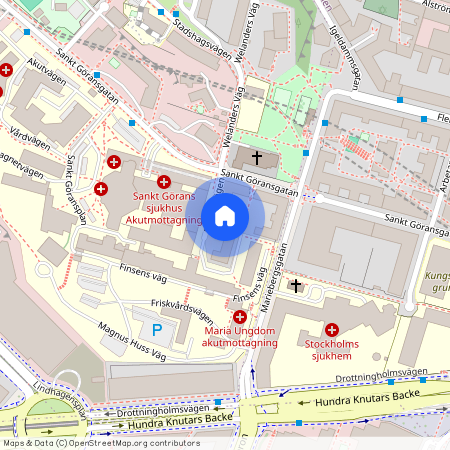Click the bus stop on Stadshagsvägen

click(176, 14)
